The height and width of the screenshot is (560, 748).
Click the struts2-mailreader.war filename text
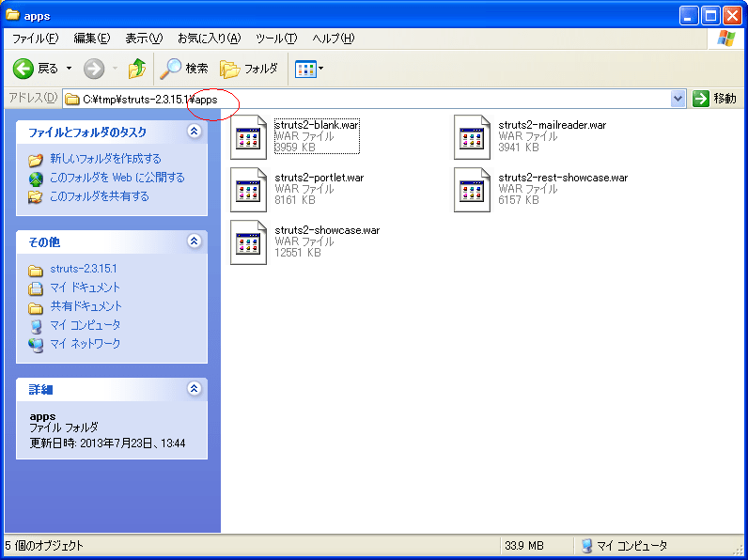553,125
